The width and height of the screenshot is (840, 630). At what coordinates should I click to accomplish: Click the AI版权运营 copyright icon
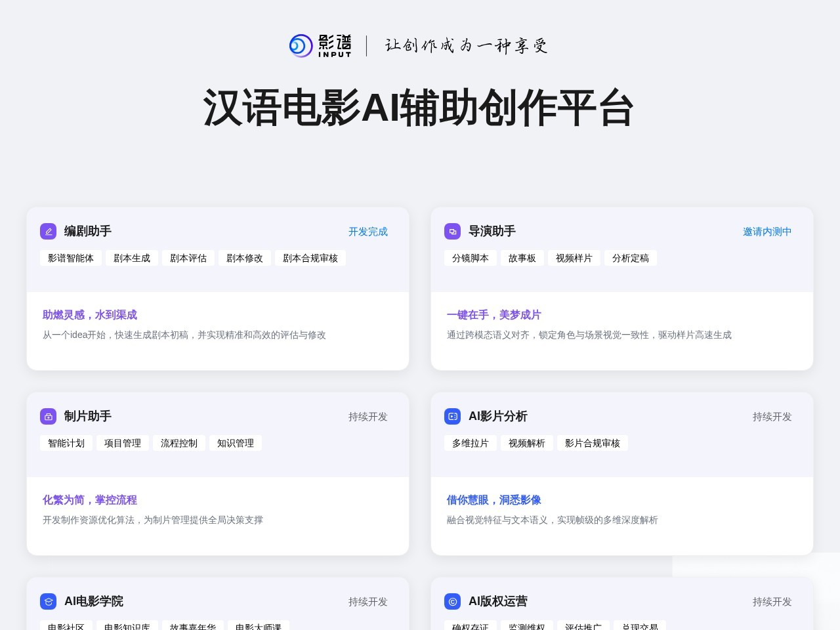[452, 602]
